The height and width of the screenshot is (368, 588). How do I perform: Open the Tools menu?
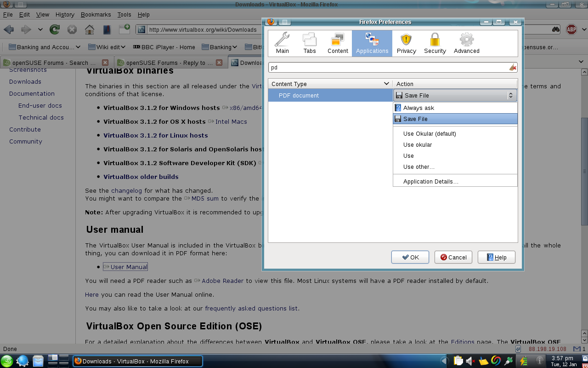[x=124, y=15]
